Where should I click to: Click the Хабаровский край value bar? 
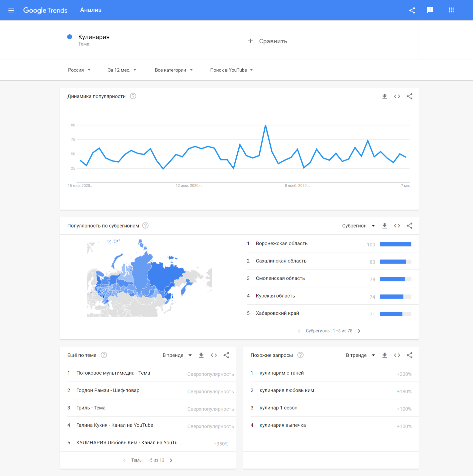396,314
